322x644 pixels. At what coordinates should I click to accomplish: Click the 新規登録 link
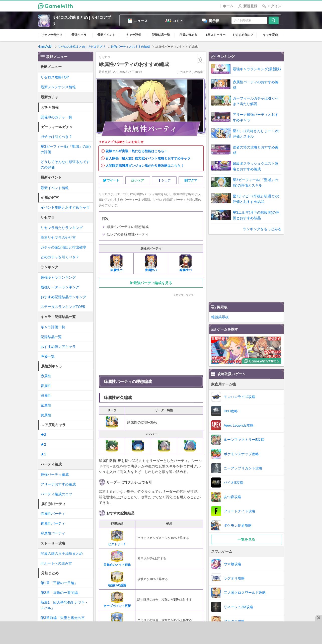tap(248, 6)
